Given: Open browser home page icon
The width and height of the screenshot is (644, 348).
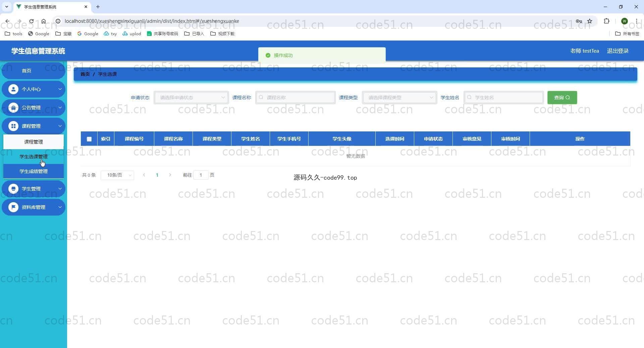Looking at the screenshot, I should 44,21.
